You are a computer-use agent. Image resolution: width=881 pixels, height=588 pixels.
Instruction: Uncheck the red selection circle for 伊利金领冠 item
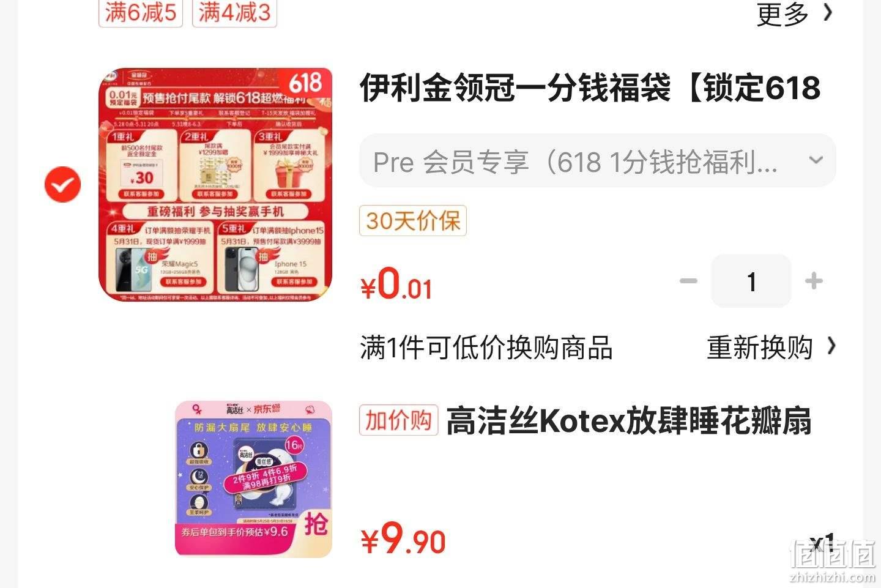pyautogui.click(x=62, y=184)
